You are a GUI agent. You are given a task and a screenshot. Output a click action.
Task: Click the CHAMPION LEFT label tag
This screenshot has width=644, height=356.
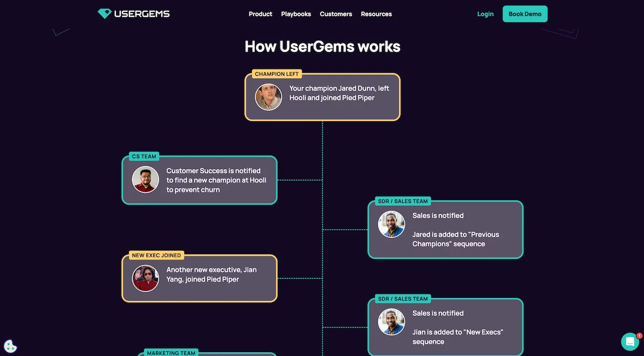pos(277,74)
